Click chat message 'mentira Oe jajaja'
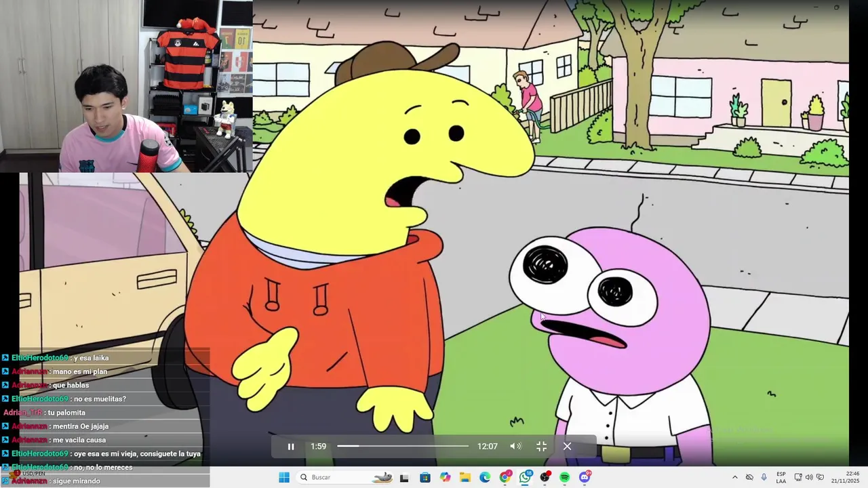Viewport: 868px width, 488px height. (81, 426)
